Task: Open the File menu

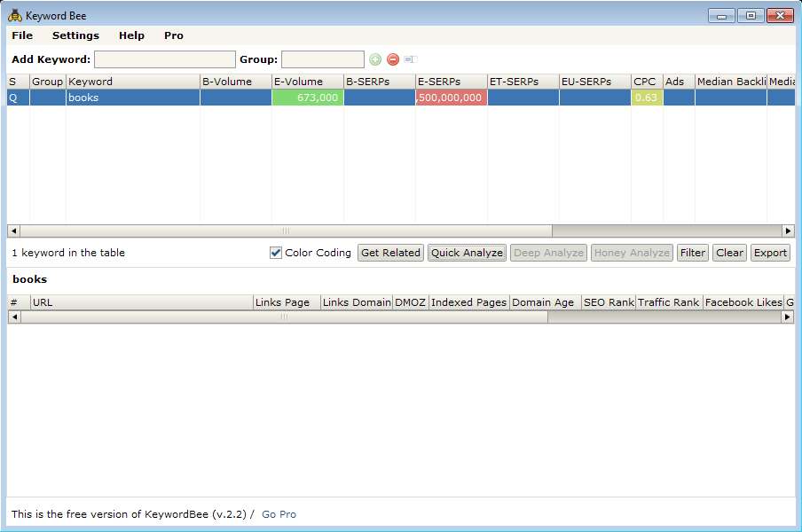Action: point(22,35)
